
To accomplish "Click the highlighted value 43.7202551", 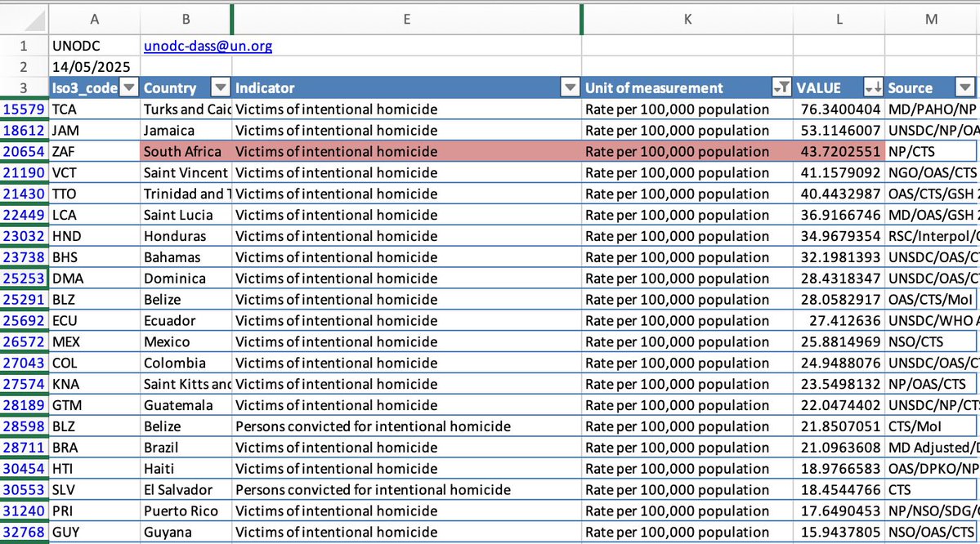I will click(839, 152).
